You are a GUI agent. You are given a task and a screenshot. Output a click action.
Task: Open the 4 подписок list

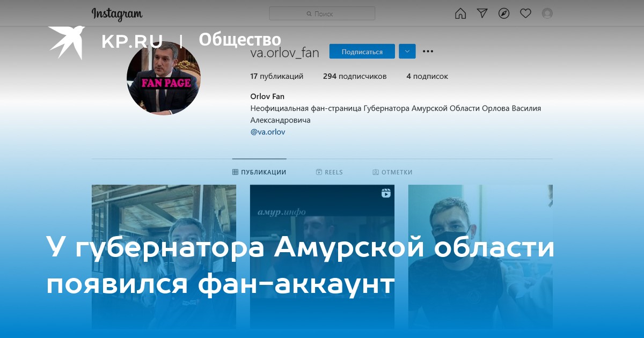(427, 76)
